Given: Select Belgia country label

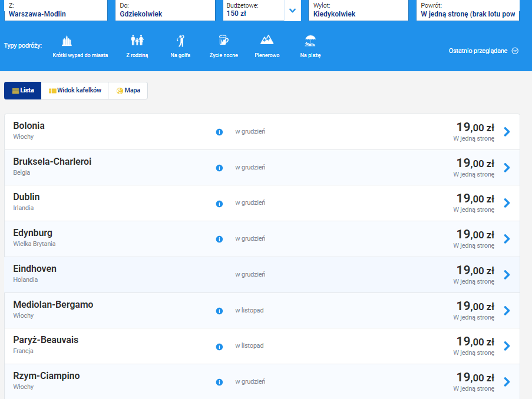Looking at the screenshot, I should coord(21,173).
